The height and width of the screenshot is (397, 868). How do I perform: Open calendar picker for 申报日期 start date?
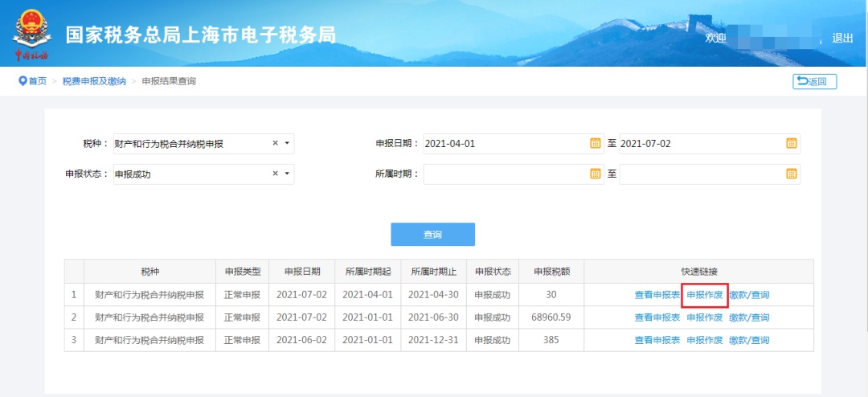pyautogui.click(x=596, y=144)
